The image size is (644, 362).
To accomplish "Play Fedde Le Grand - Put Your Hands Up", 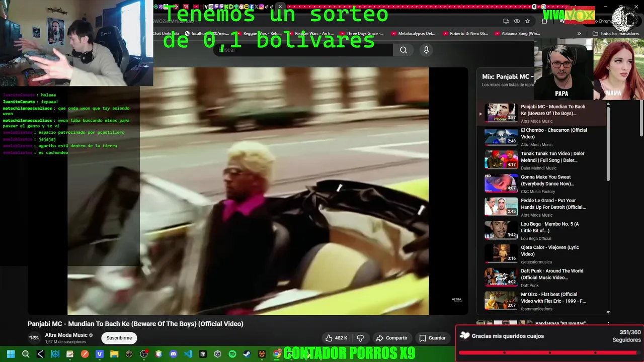I will point(541,207).
